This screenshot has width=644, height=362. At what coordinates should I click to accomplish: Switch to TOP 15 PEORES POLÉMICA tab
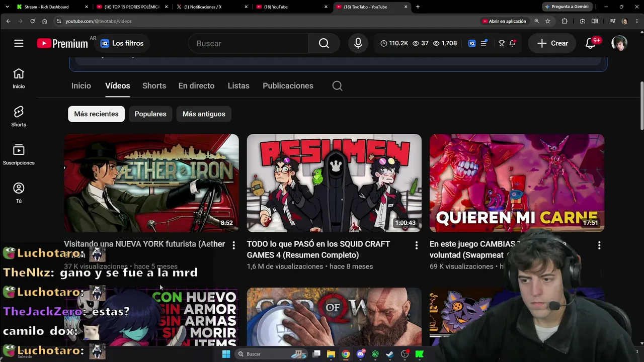[x=132, y=7]
